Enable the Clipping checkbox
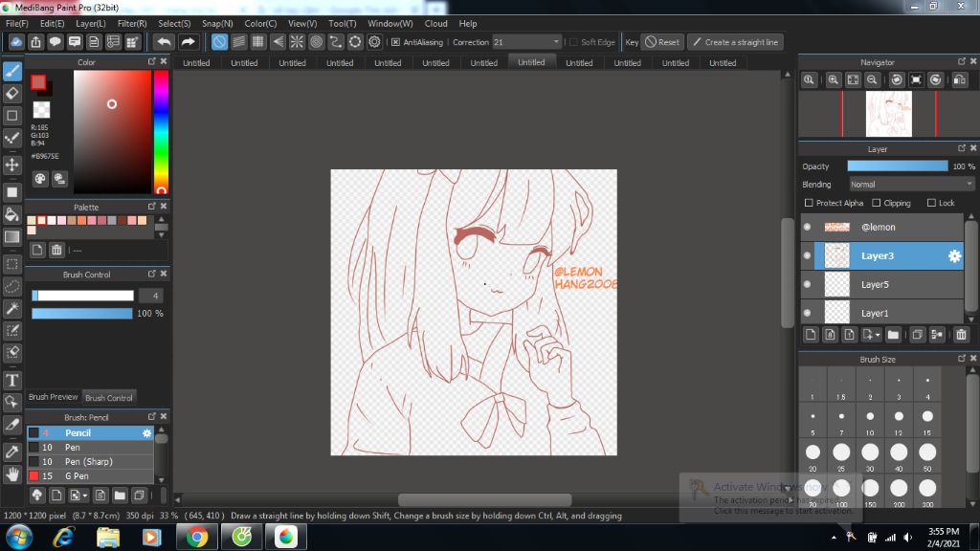The height and width of the screenshot is (551, 980). (x=877, y=203)
